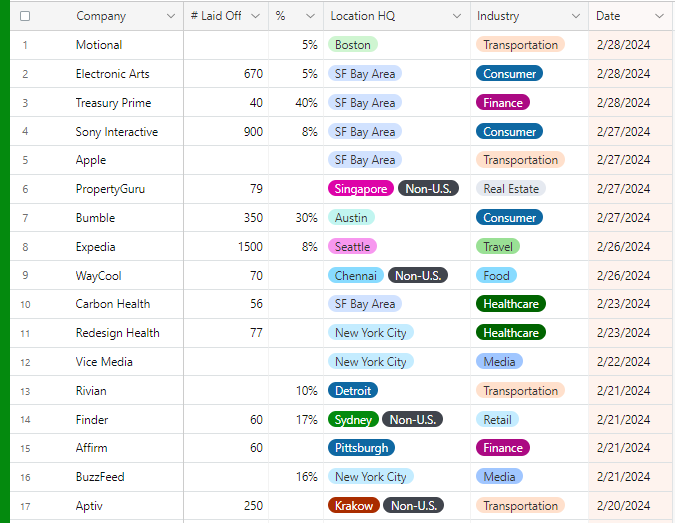Click the Travel industry tag
This screenshot has height=523, width=675.
[x=498, y=246]
